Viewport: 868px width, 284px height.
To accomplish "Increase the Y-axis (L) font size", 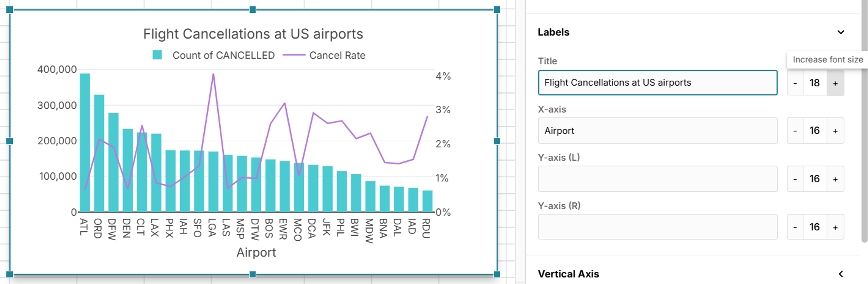I will [x=835, y=179].
